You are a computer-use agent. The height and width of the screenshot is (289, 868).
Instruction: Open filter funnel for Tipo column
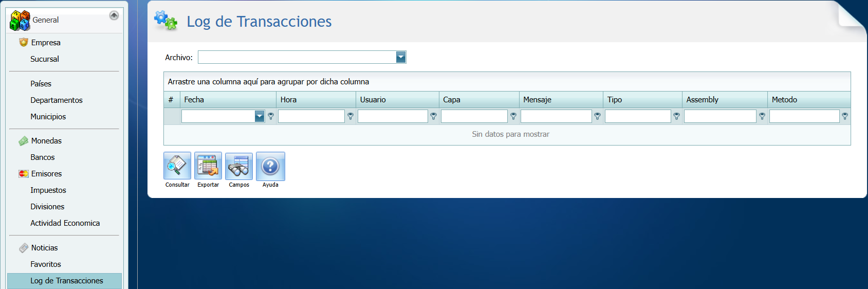[677, 116]
